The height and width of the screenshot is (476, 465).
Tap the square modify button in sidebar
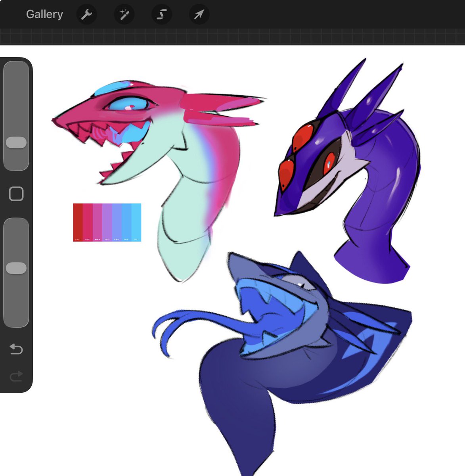pos(16,194)
